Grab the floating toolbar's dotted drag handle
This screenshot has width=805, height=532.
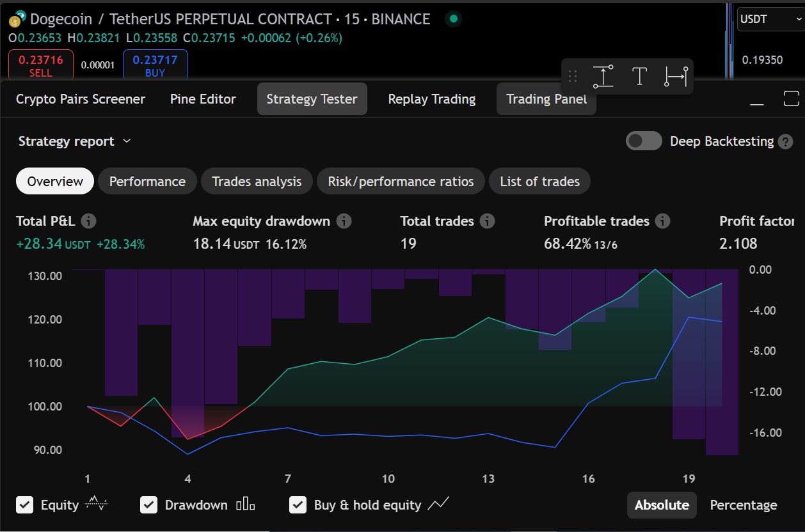tap(573, 77)
